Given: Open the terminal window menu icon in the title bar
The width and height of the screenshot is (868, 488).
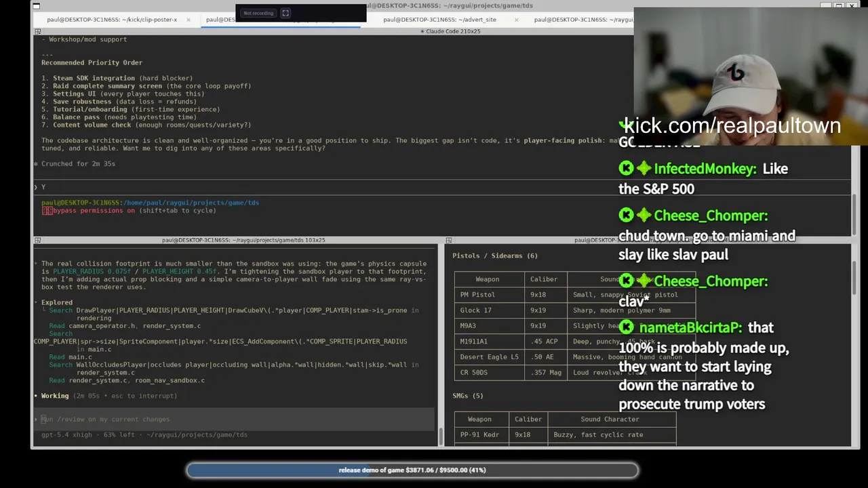Looking at the screenshot, I should point(37,6).
